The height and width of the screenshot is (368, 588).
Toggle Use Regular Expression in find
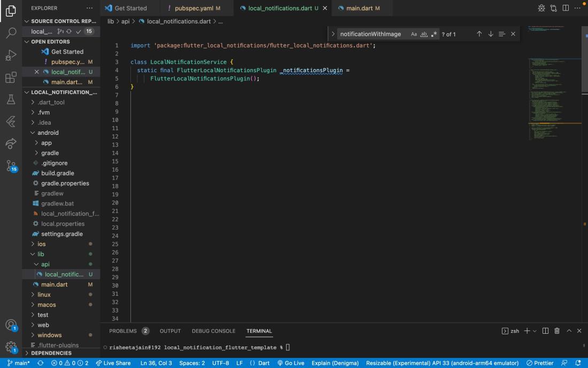pos(434,34)
